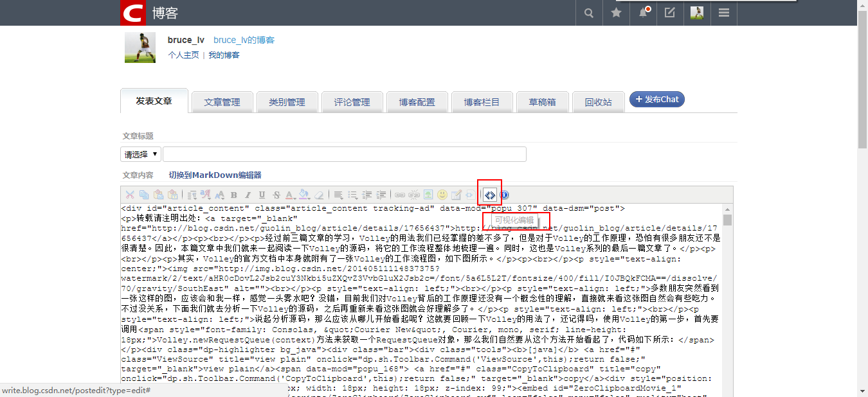Open the list style dropdown
This screenshot has width=868, height=397.
tap(353, 195)
